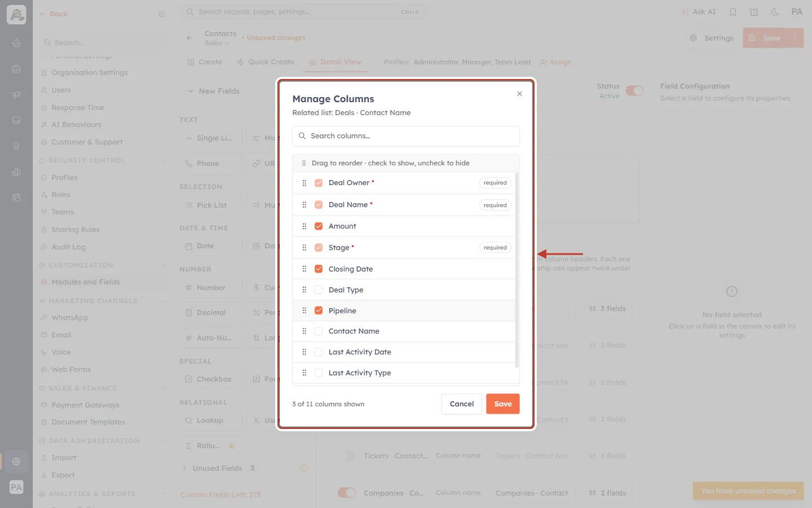Click drag handle beside Last Activity Type
Screen dimensions: 812x508
[304, 373]
